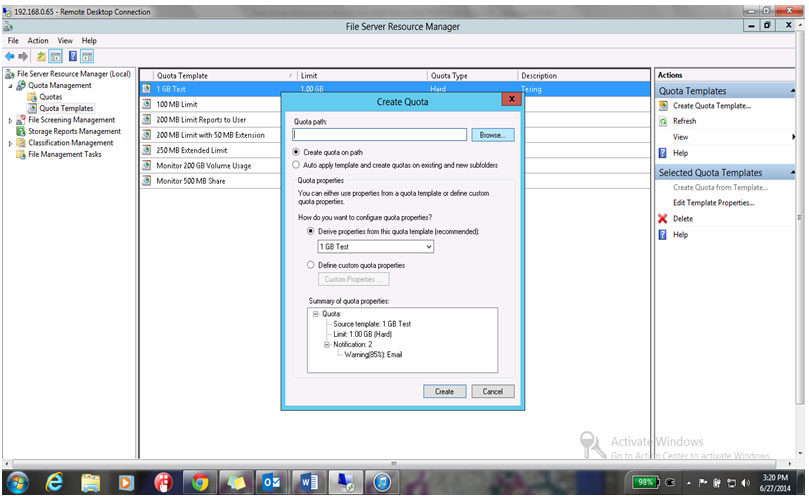Click the Show/Hide Action Pane toolbar icon

(87, 56)
